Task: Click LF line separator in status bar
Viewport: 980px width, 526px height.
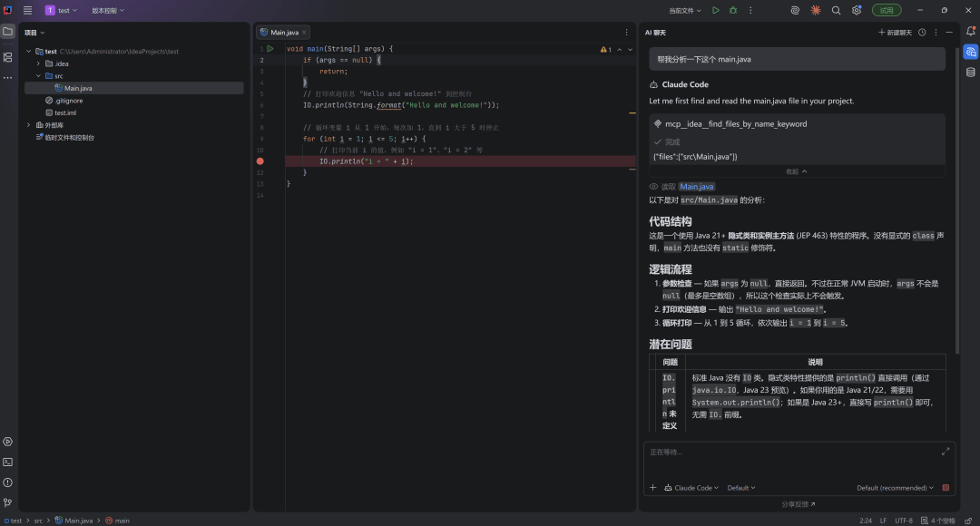Action: 883,521
